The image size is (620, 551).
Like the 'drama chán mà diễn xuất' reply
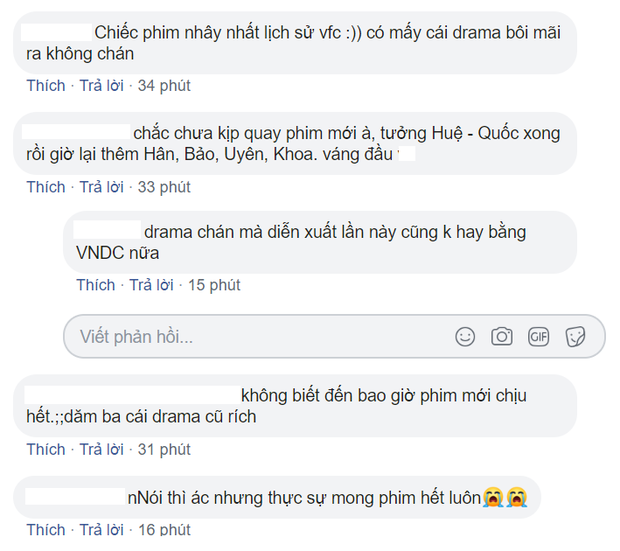pos(96,285)
